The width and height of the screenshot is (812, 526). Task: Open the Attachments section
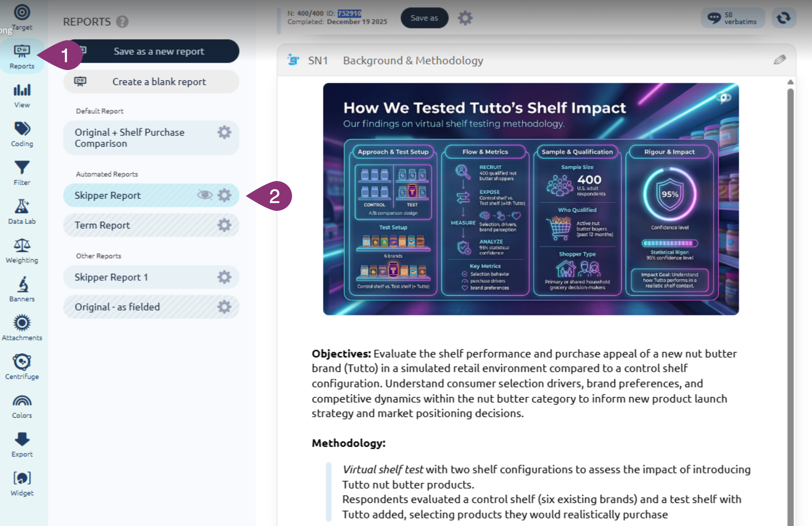[22, 328]
